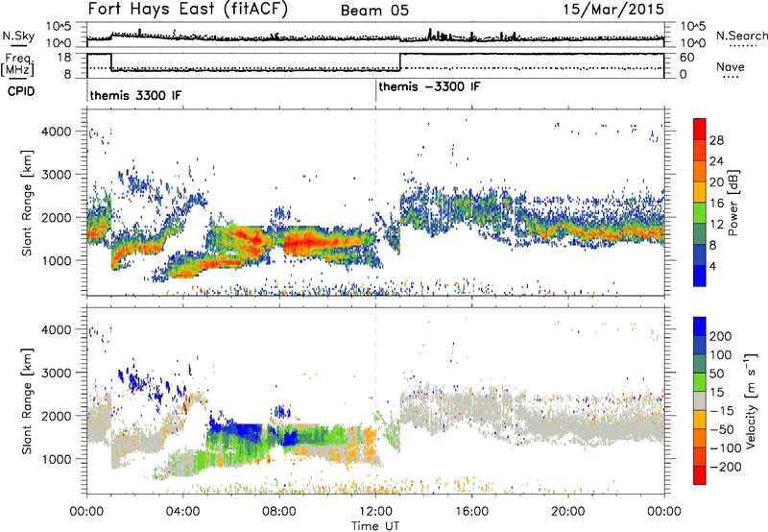The image size is (768, 532).
Task: Click the 'Time UT' axis title
Action: pos(375,526)
